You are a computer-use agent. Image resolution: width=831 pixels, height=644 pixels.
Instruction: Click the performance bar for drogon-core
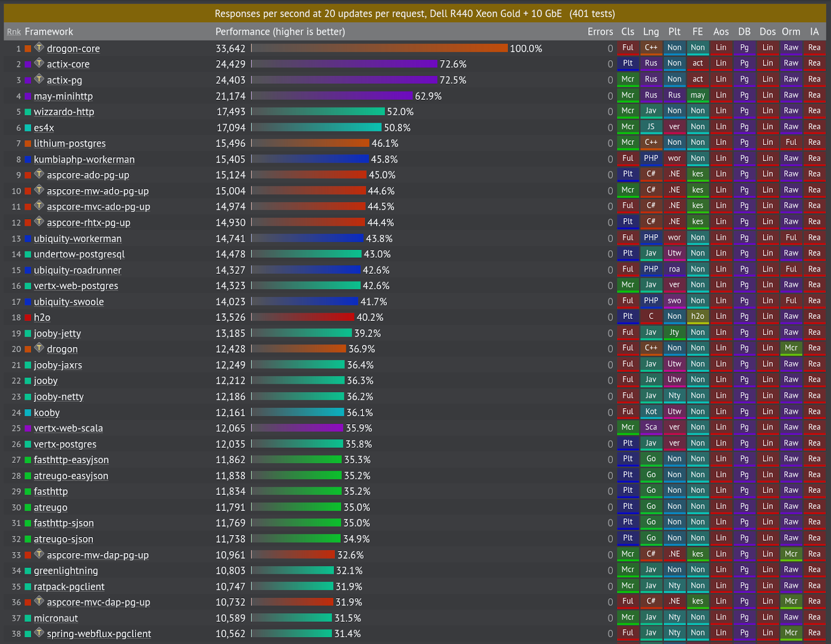pos(379,48)
